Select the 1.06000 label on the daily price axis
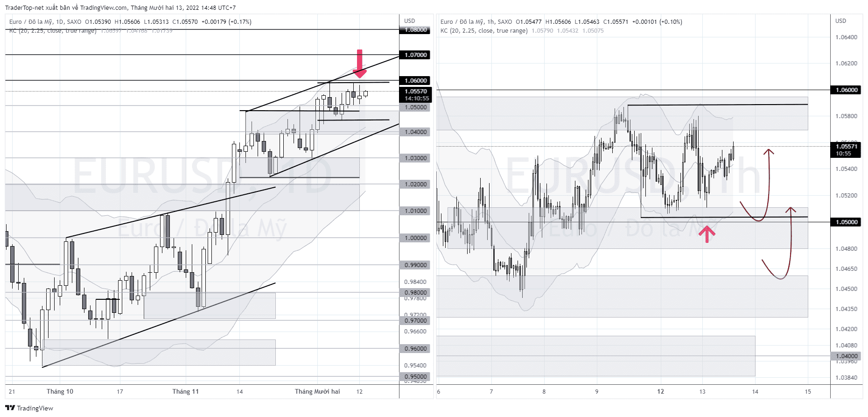The image size is (868, 417). [415, 81]
